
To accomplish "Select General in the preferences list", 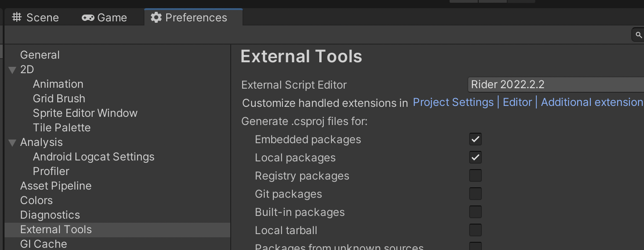I will tap(40, 55).
